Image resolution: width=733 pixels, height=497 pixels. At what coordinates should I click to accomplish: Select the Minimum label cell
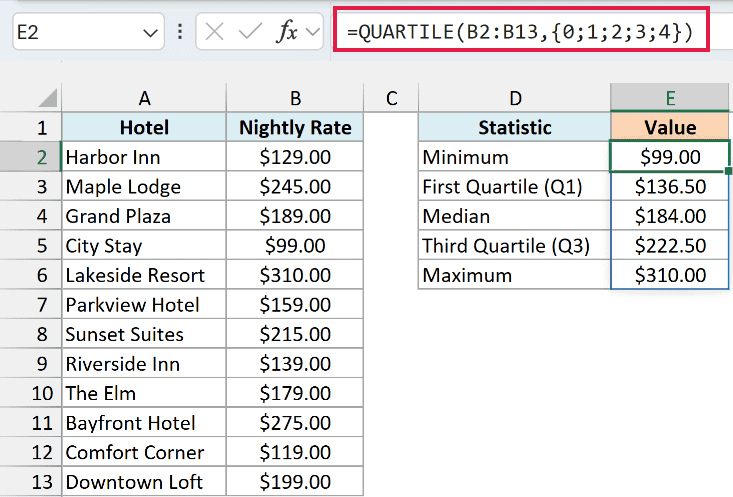coord(515,157)
